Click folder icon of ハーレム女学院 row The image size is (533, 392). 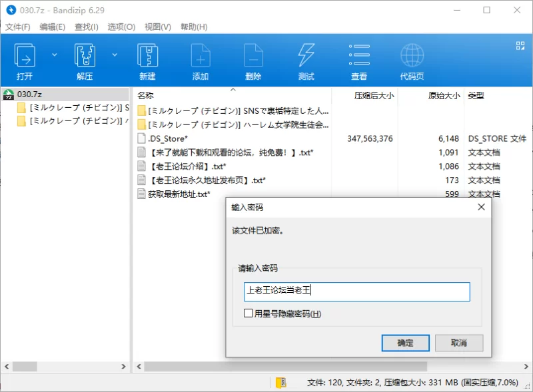(141, 124)
